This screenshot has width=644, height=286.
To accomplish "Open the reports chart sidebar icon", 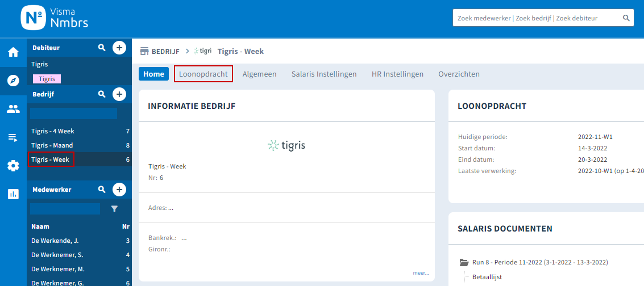I will tap(13, 194).
